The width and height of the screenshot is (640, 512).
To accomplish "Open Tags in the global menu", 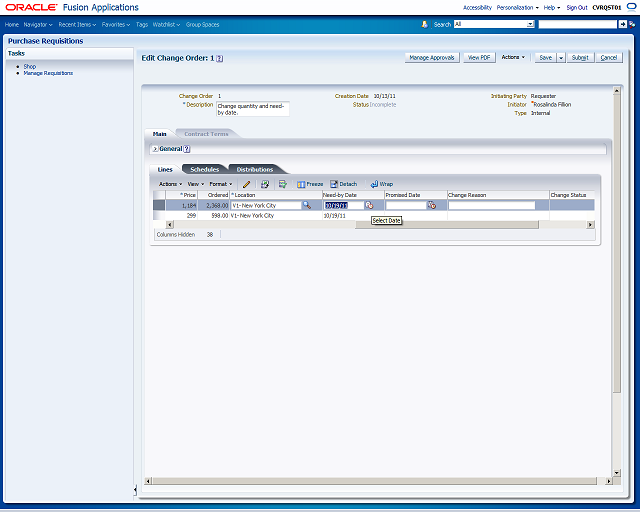I will pos(142,24).
